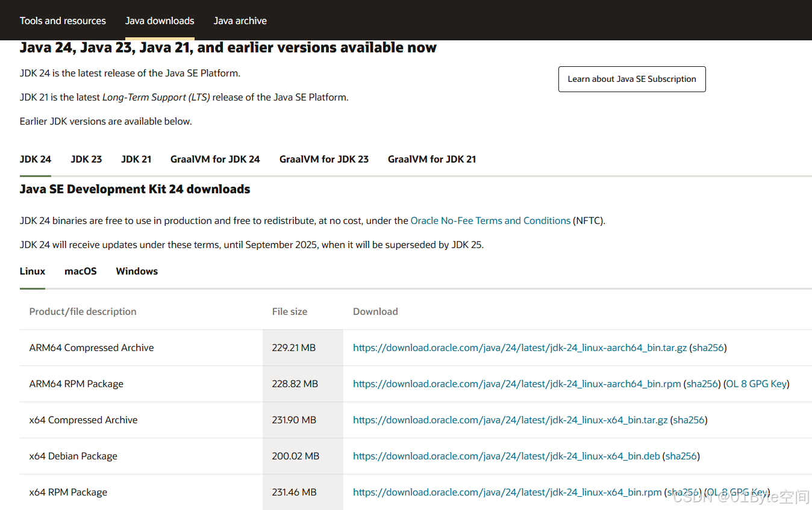
Task: Switch to the Windows platform tab
Action: [137, 271]
